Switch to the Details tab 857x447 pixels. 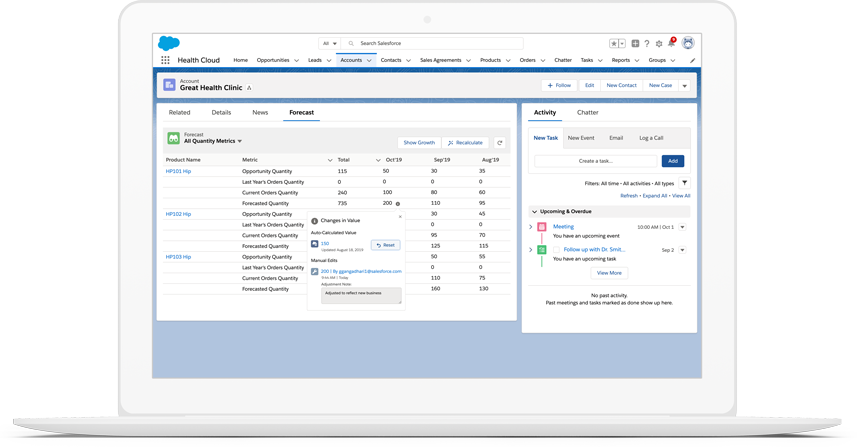pyautogui.click(x=221, y=113)
